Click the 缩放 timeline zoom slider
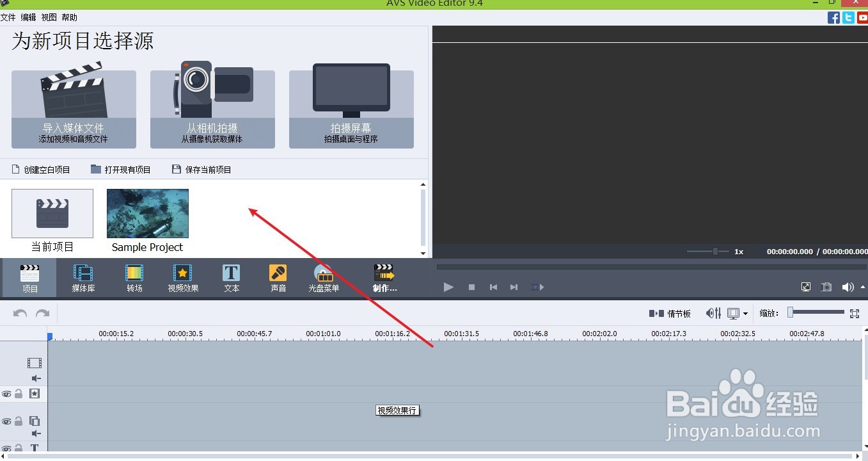This screenshot has height=461, width=868. coord(816,312)
